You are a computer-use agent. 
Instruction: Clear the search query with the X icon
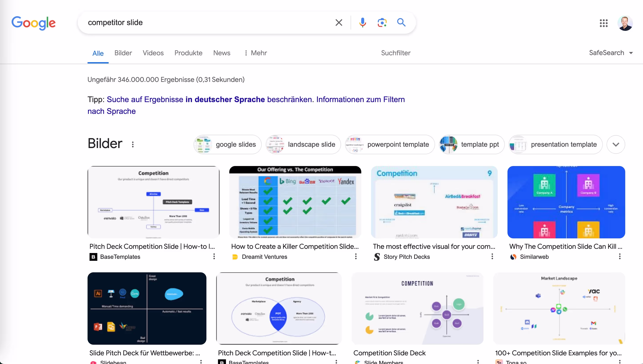click(x=339, y=22)
